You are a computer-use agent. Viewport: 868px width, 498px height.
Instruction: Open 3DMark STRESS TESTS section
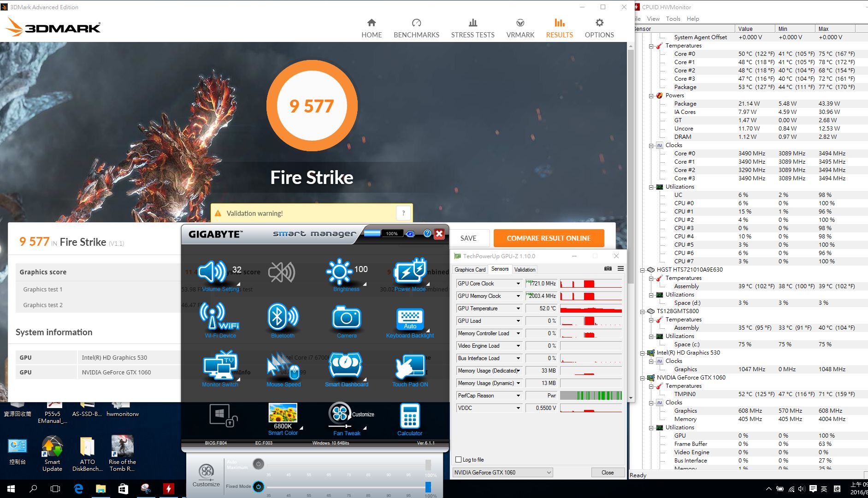472,29
